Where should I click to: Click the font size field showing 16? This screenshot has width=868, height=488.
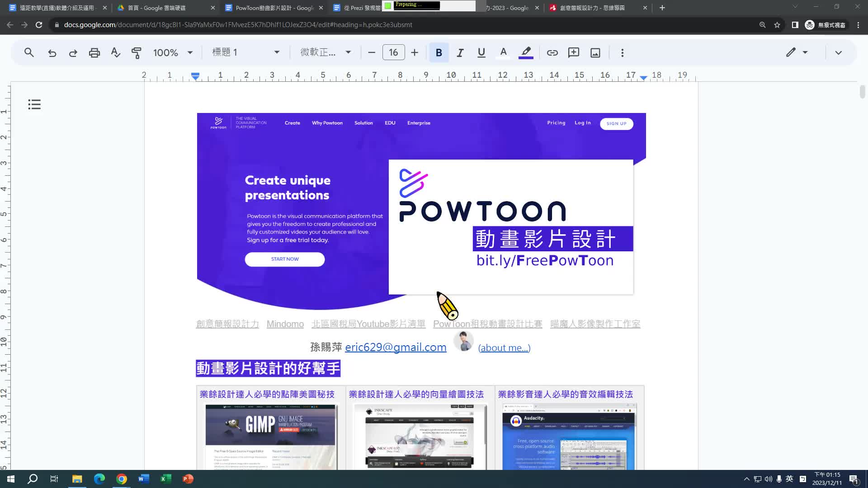coord(393,52)
